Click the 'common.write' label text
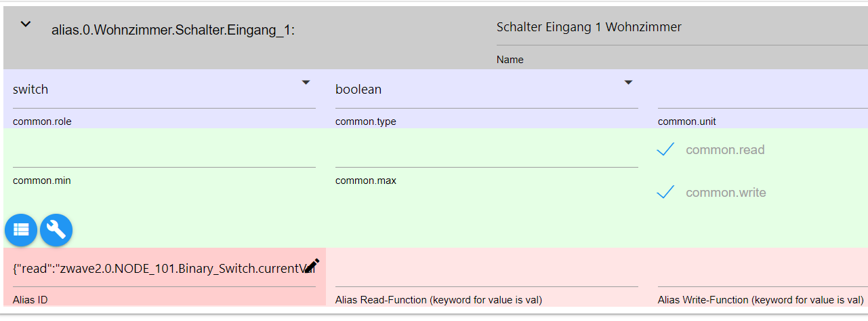This screenshot has height=321, width=868. (x=726, y=193)
